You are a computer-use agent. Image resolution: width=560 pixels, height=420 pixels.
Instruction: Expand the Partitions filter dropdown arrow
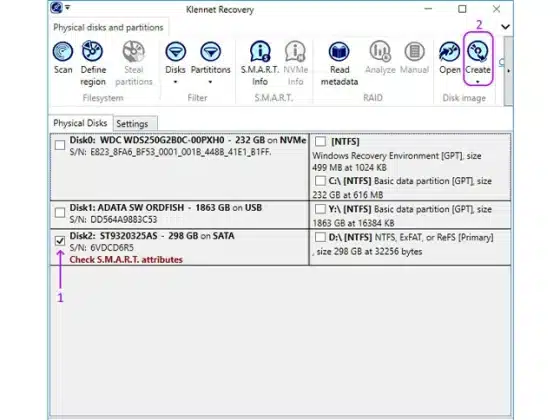click(210, 82)
